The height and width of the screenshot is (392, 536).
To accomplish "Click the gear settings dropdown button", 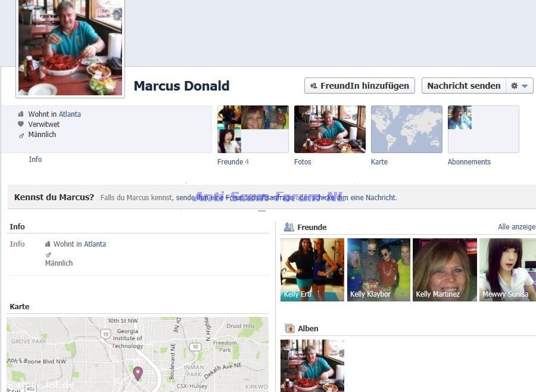I will 519,86.
